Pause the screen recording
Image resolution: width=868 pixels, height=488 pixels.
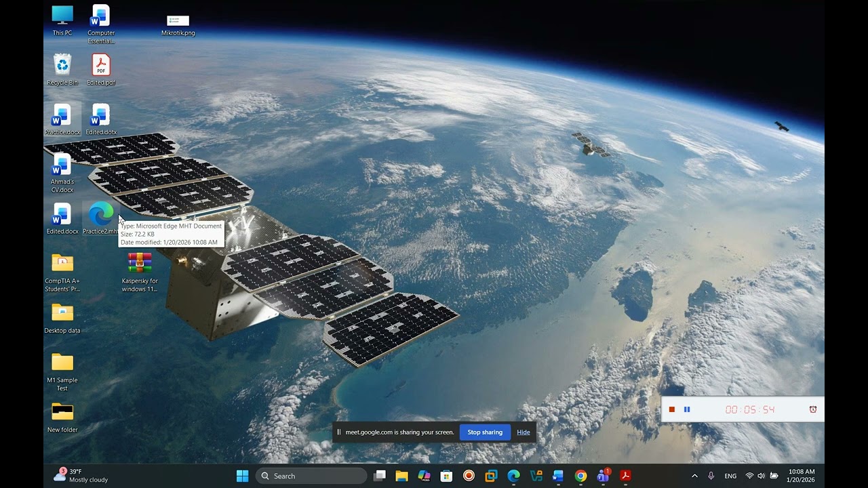tap(687, 409)
